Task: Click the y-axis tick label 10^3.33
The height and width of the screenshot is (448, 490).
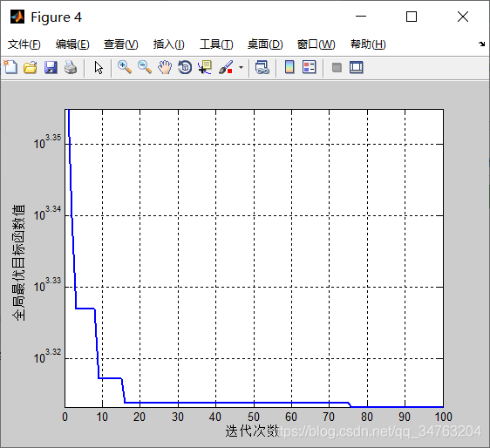Action: tap(47, 284)
